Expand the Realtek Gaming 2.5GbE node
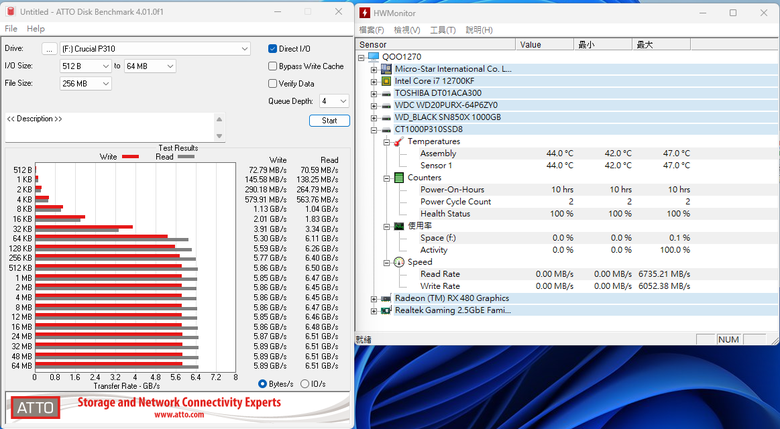This screenshot has width=780, height=429. [374, 311]
